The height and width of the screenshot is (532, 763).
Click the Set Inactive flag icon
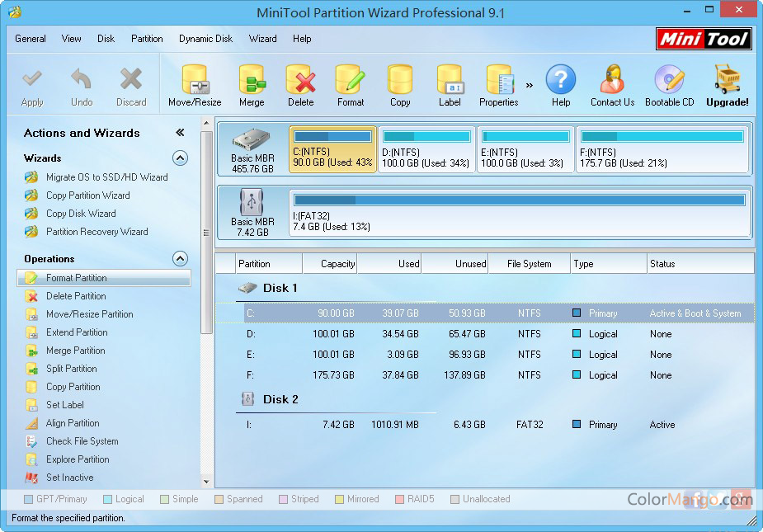pyautogui.click(x=31, y=478)
